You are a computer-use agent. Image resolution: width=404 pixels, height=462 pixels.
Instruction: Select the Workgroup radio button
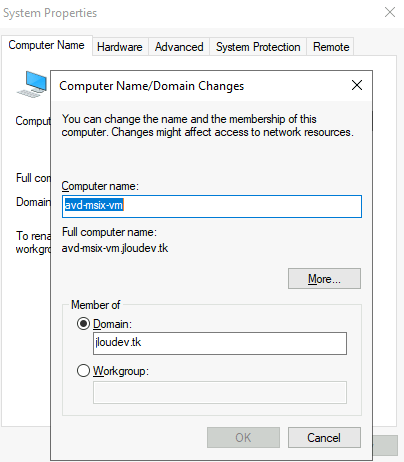pyautogui.click(x=83, y=371)
